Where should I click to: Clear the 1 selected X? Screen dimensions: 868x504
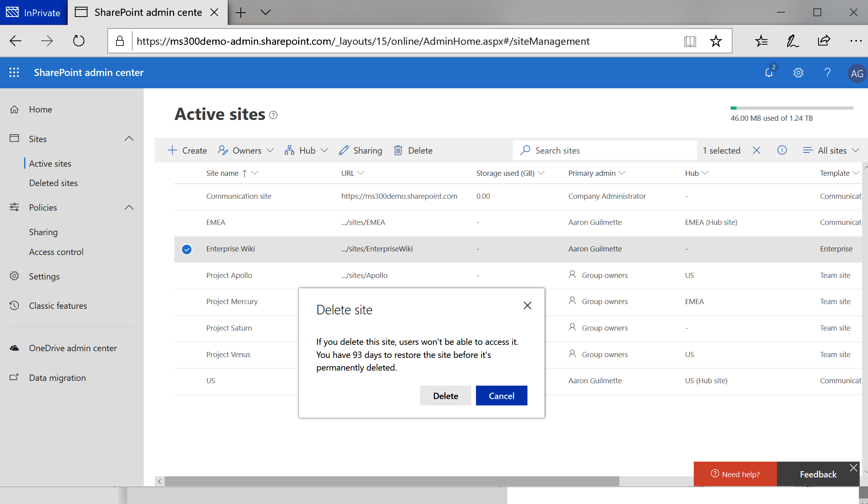pyautogui.click(x=756, y=150)
